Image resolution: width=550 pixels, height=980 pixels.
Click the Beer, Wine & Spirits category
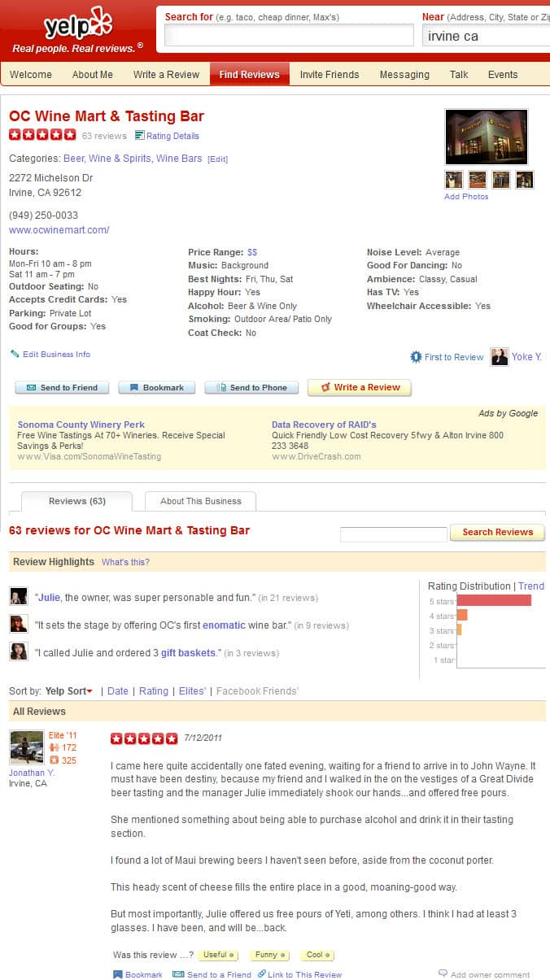tap(107, 159)
